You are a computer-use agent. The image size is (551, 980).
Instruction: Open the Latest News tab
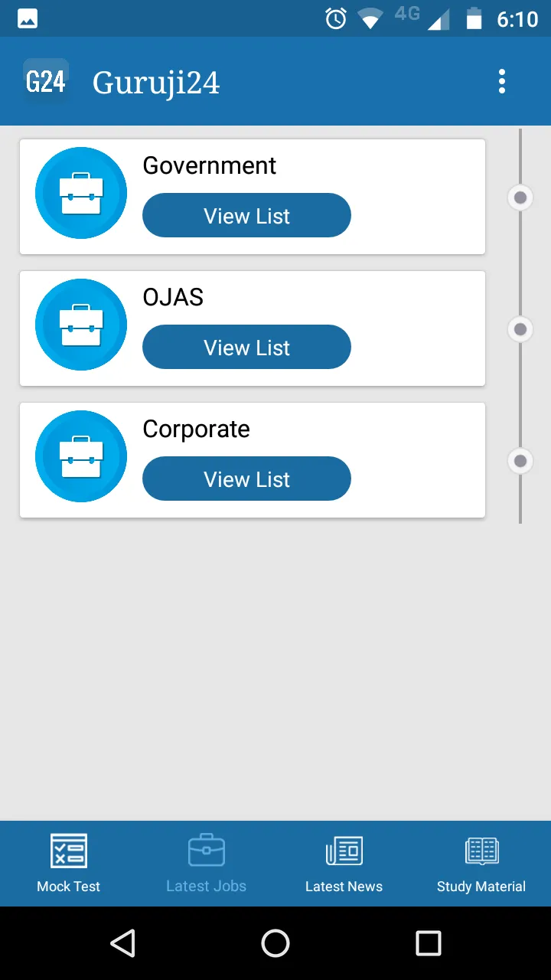point(344,864)
